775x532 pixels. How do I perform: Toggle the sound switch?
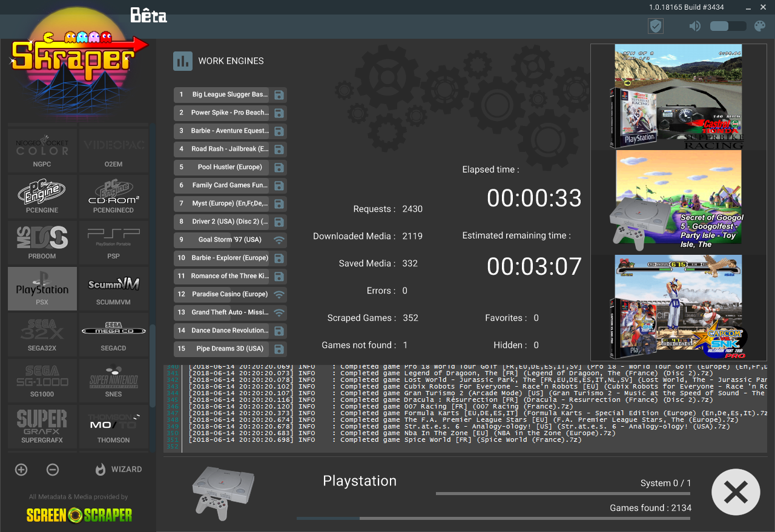pos(728,26)
